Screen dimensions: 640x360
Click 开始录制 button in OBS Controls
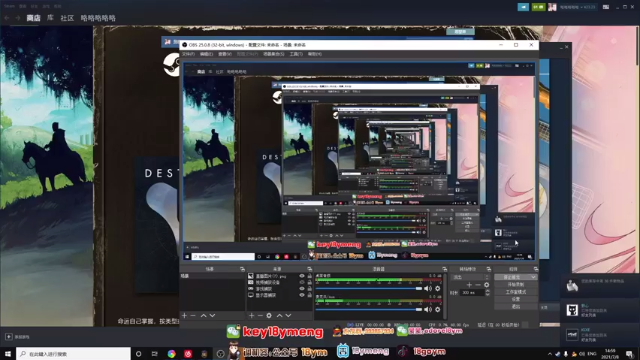(x=516, y=284)
